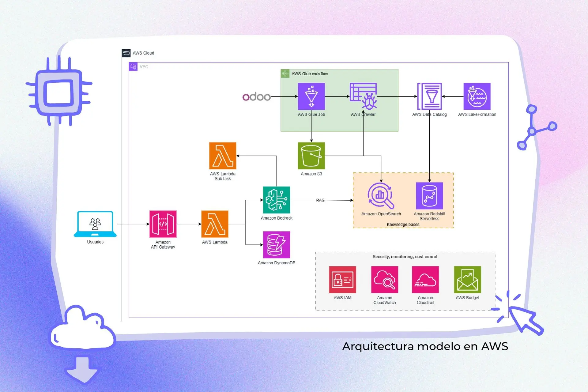588x392 pixels.
Task: Select the 'AWS Budget' label text
Action: coord(467,298)
